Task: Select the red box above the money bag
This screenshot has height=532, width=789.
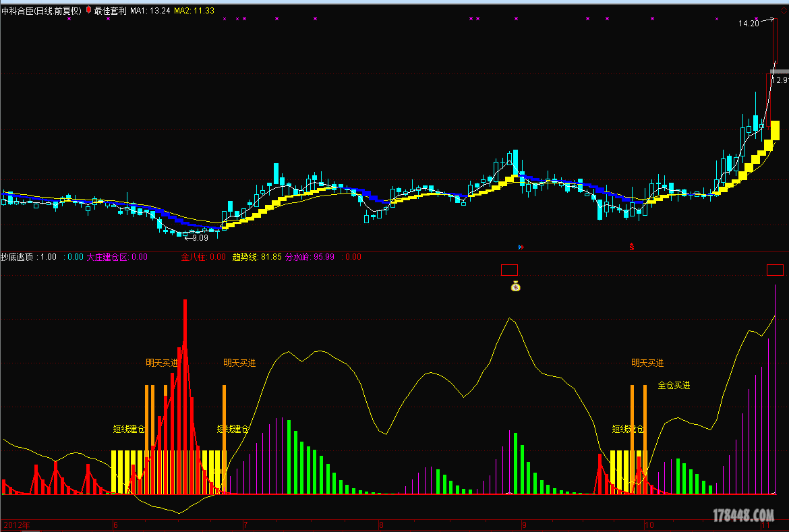Action: tap(509, 270)
